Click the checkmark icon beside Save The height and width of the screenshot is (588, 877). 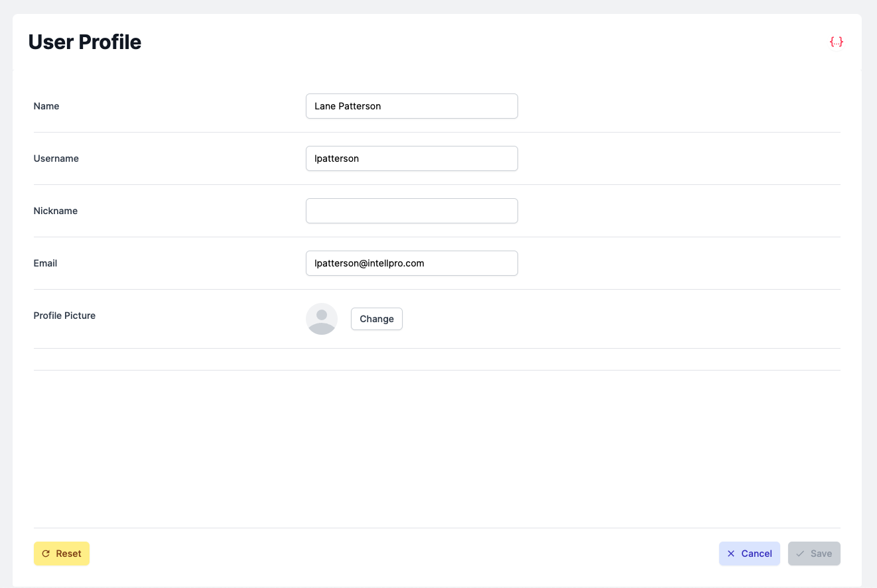pos(800,554)
